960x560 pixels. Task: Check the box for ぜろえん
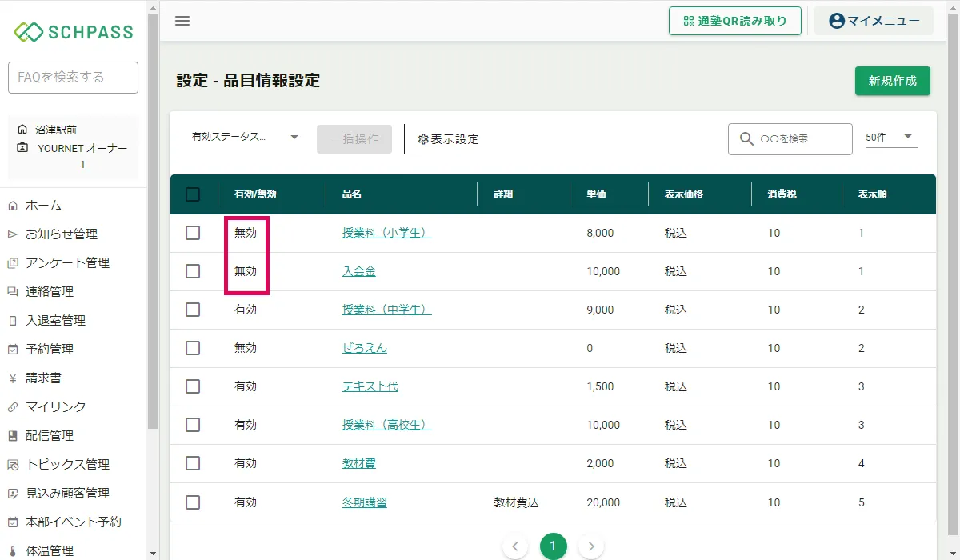click(193, 348)
